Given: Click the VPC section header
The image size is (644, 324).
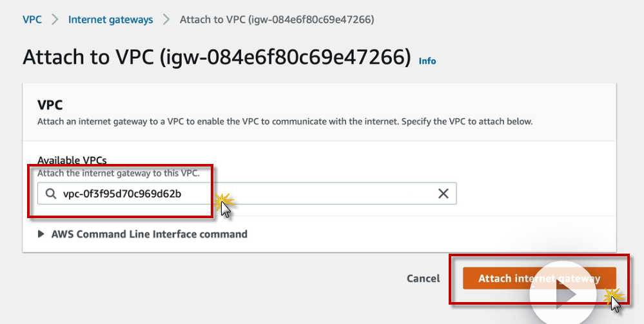Looking at the screenshot, I should click(50, 105).
